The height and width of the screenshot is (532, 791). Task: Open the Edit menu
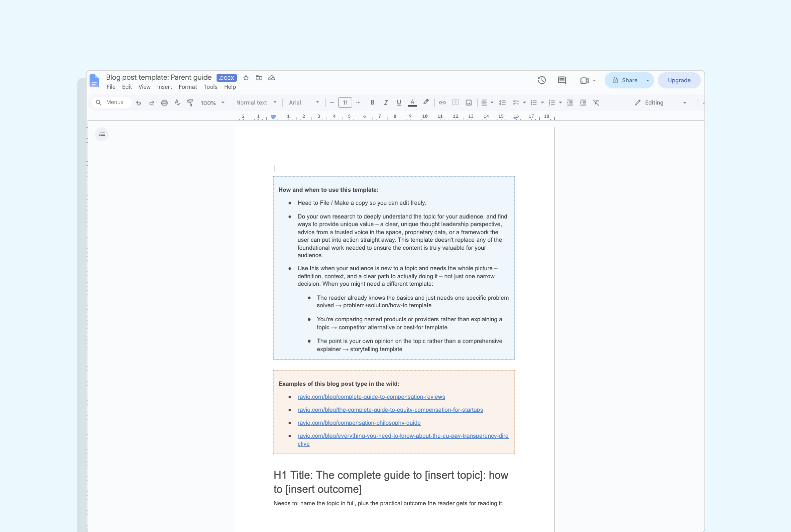[127, 87]
